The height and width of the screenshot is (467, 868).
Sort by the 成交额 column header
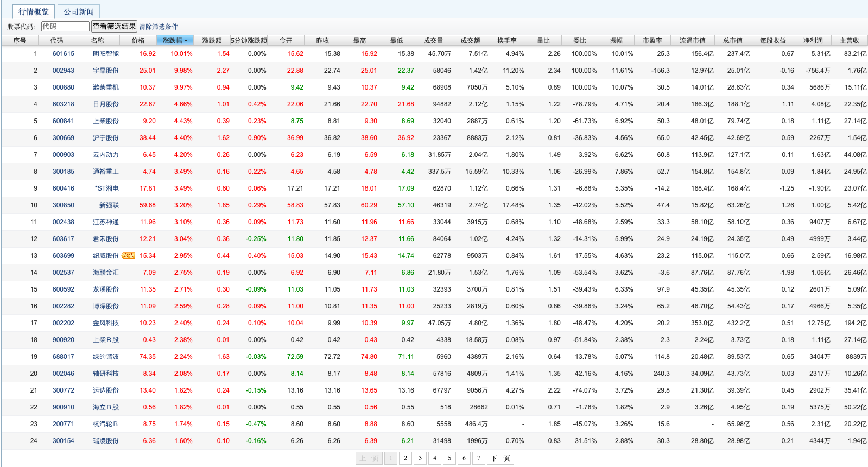coord(470,41)
